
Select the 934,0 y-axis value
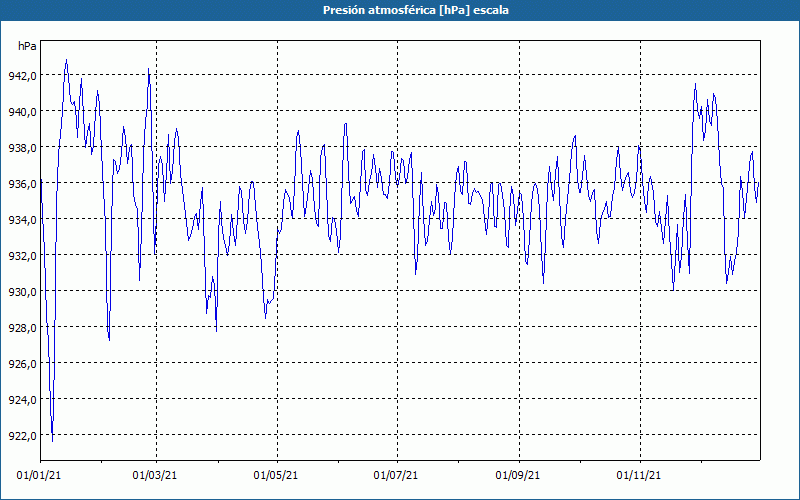click(22, 220)
